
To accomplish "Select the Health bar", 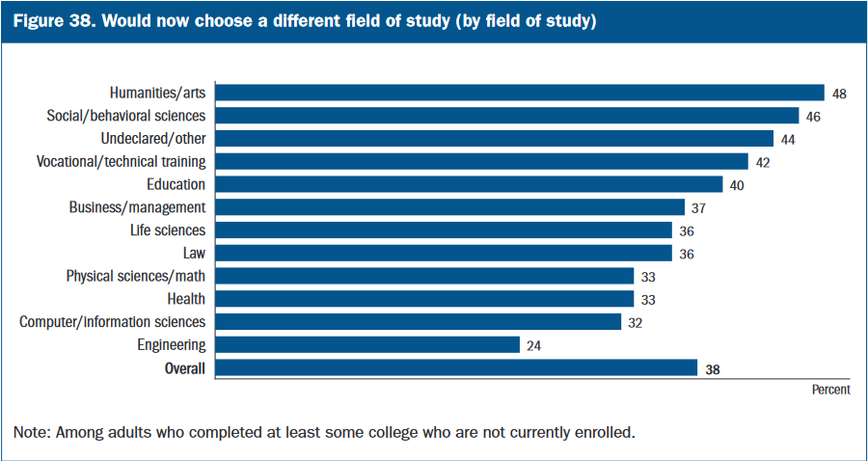I will pyautogui.click(x=423, y=299).
